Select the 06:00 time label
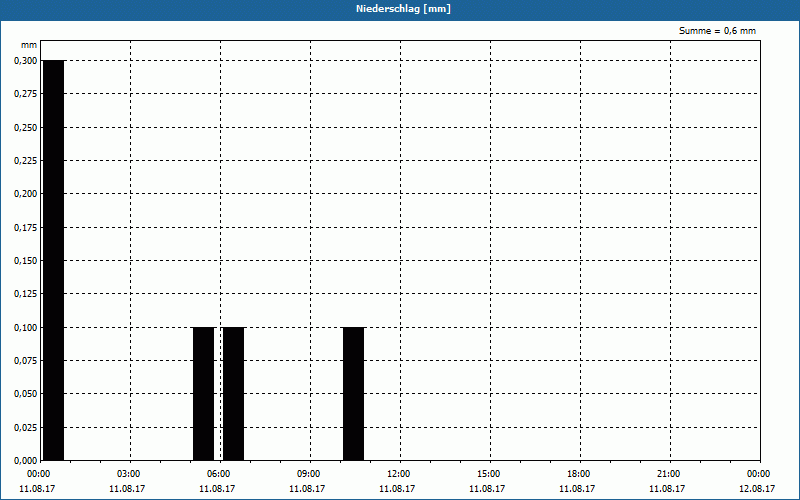 (219, 474)
